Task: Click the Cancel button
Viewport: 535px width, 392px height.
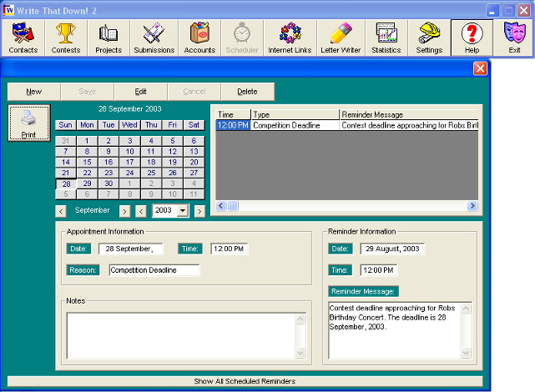Action: click(x=194, y=92)
